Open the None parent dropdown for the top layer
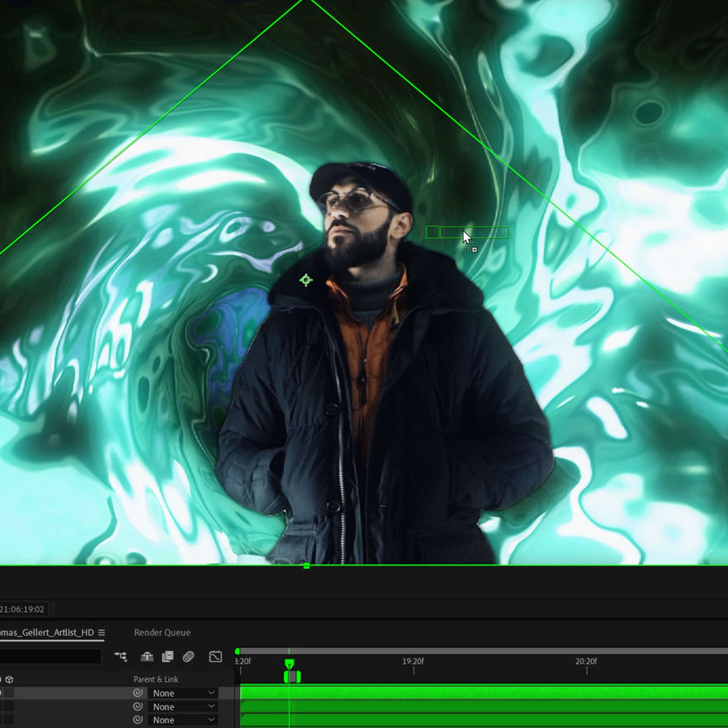This screenshot has height=728, width=728. tap(182, 693)
